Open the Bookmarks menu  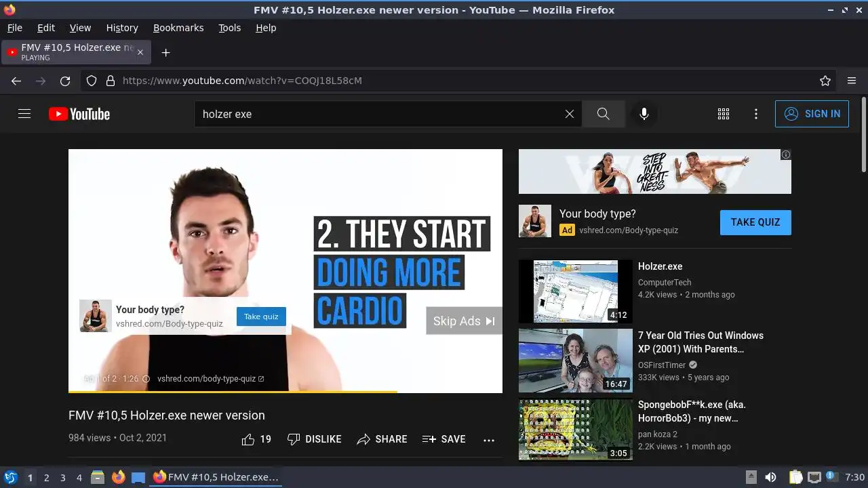(x=178, y=28)
